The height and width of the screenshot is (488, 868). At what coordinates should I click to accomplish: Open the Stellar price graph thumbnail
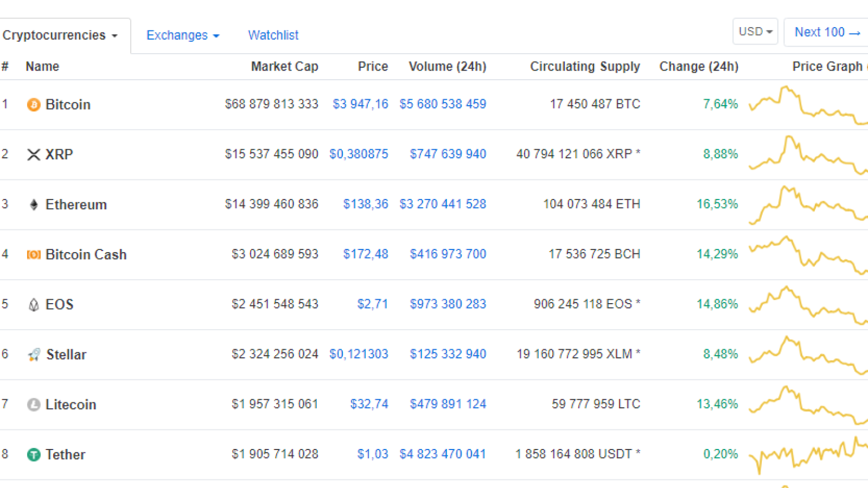point(808,355)
